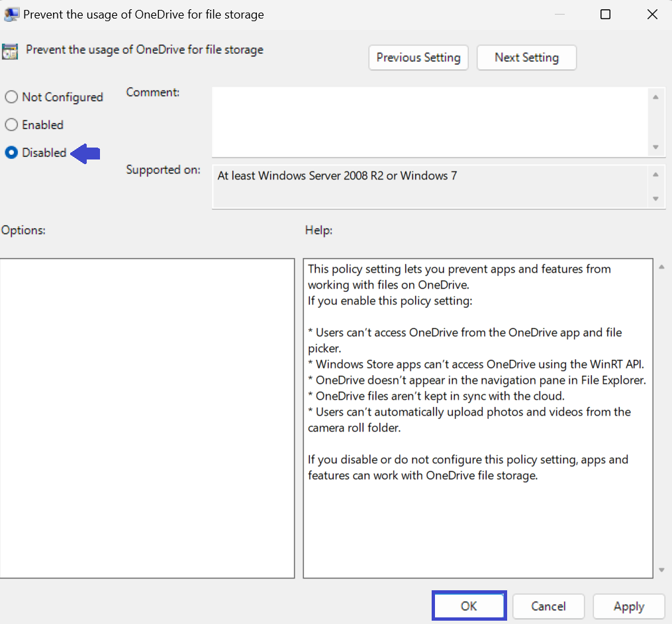Select the Not Configured radio button
This screenshot has height=624, width=672.
click(11, 97)
